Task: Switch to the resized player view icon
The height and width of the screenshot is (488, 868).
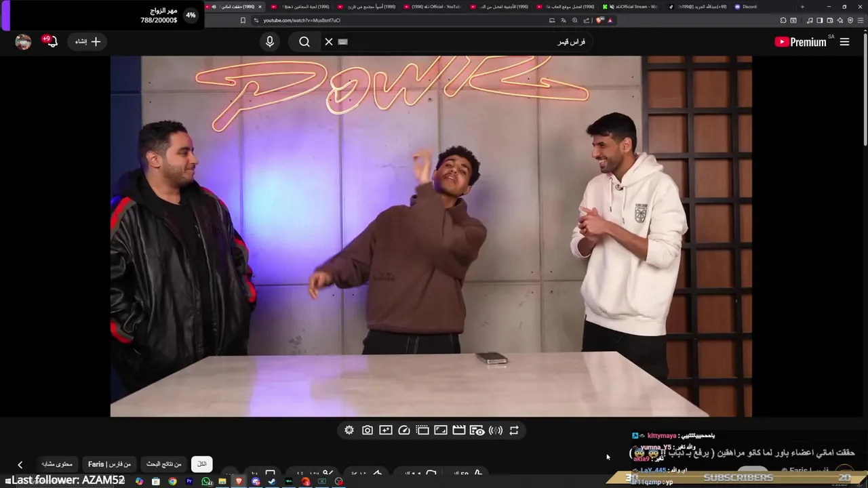Action: (x=441, y=430)
